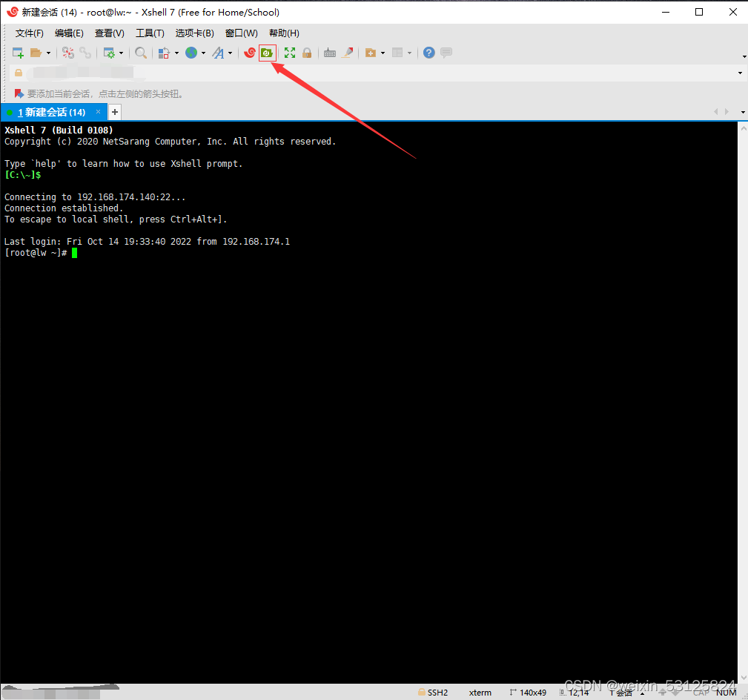
Task: Click the lock screen toolbar icon
Action: pyautogui.click(x=305, y=53)
